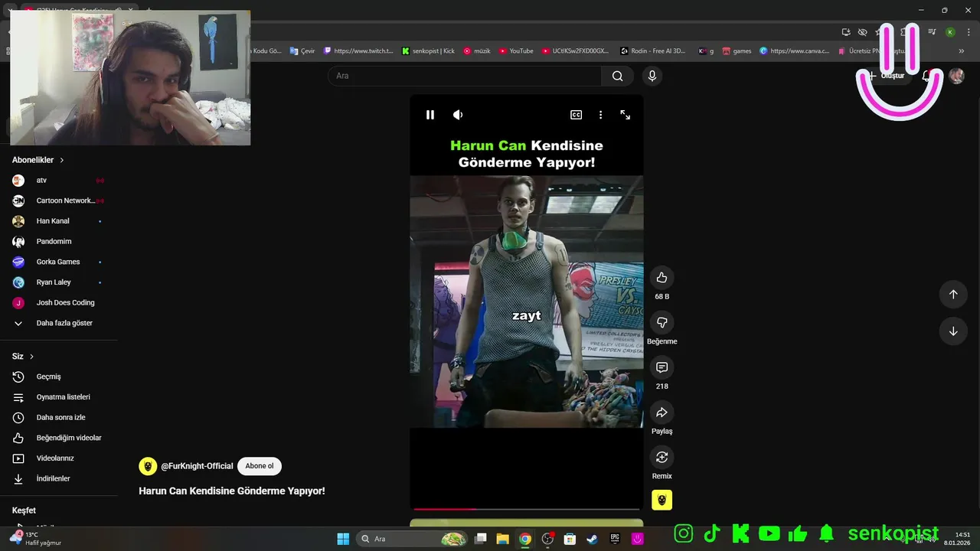
Task: Open the yellow sound source thumbnail
Action: point(662,500)
